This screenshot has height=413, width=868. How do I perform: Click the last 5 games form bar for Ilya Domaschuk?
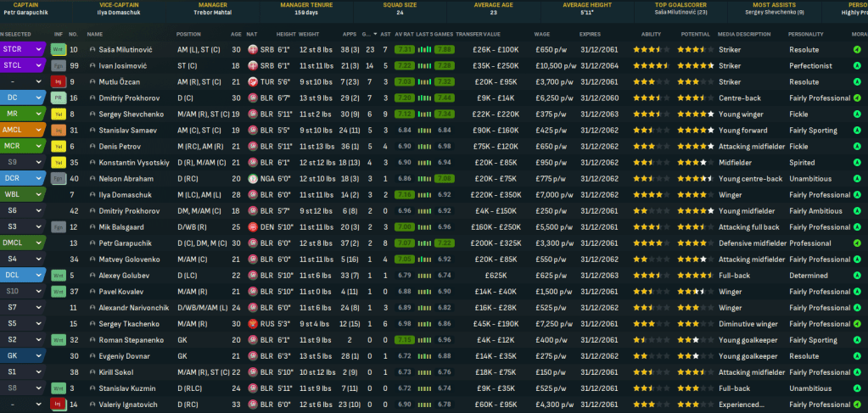click(x=443, y=195)
